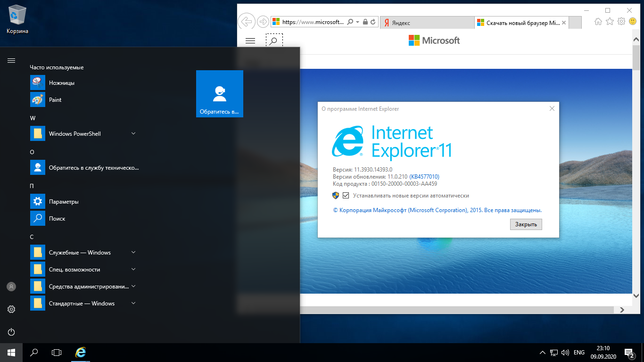Show hidden tray icons chevron
Image resolution: width=644 pixels, height=362 pixels.
pyautogui.click(x=543, y=353)
